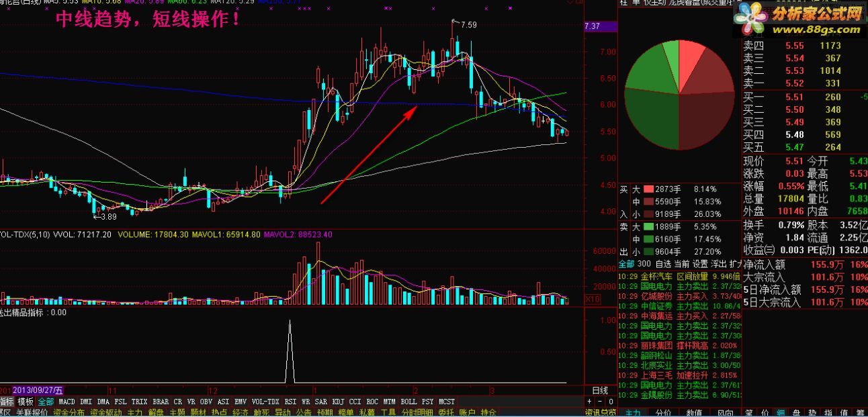Open the 亿城股份 主力买入 alert row
This screenshot has width=868, height=417.
(679, 295)
